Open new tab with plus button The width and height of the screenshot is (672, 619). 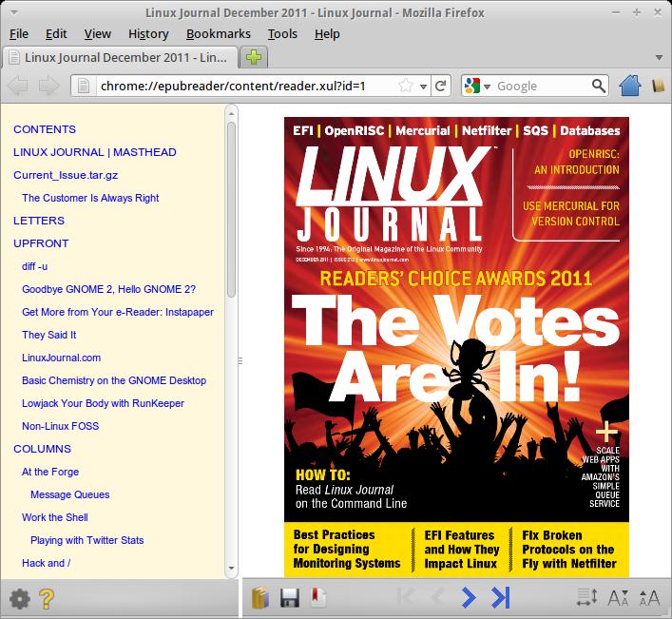click(x=254, y=57)
